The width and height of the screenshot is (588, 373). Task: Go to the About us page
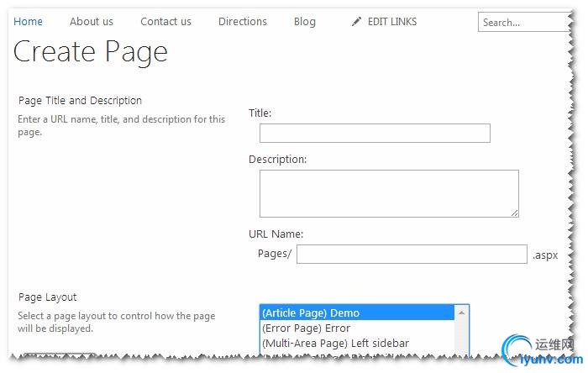click(x=92, y=22)
